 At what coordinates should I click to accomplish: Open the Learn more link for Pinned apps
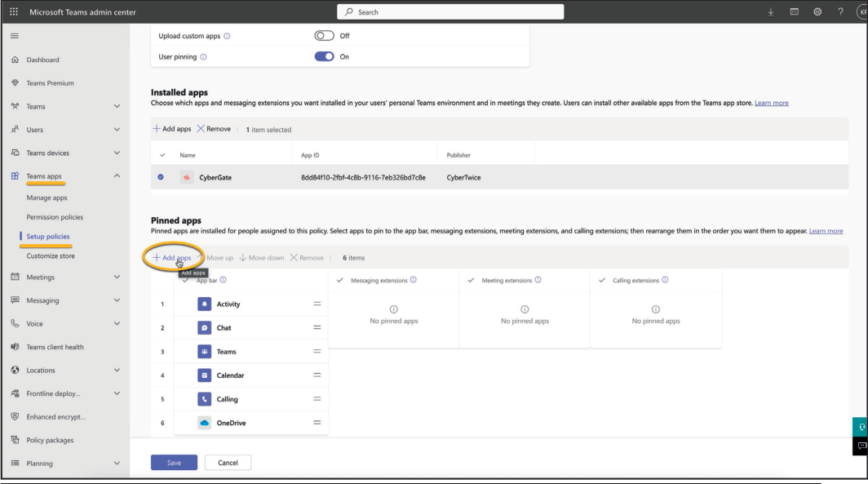pos(826,230)
